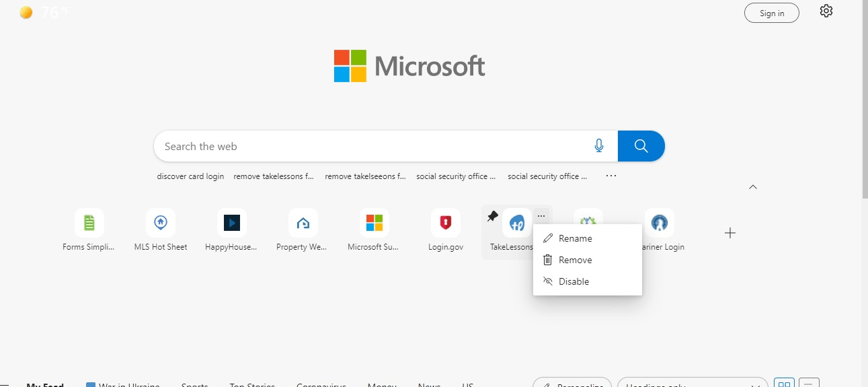This screenshot has width=868, height=387.
Task: Switch feed to grid view icon
Action: pyautogui.click(x=785, y=383)
